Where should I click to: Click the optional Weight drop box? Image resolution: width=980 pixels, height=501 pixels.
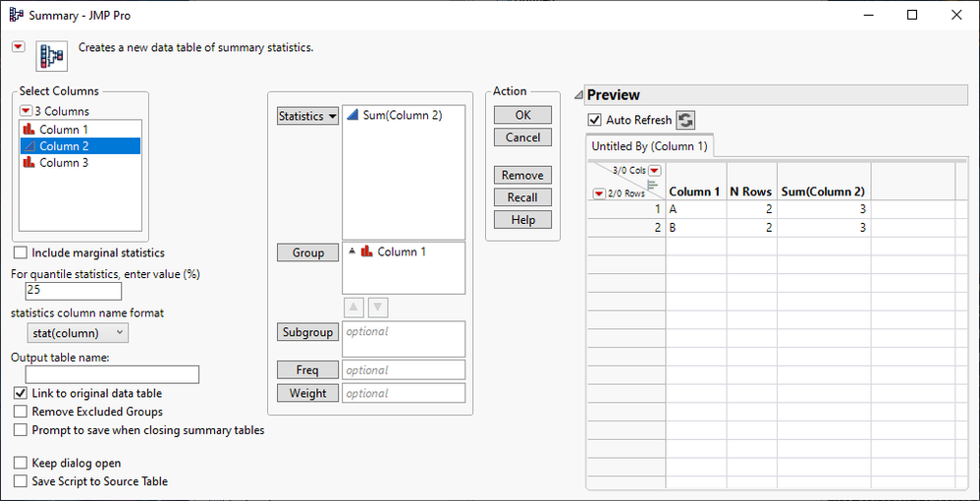[404, 393]
